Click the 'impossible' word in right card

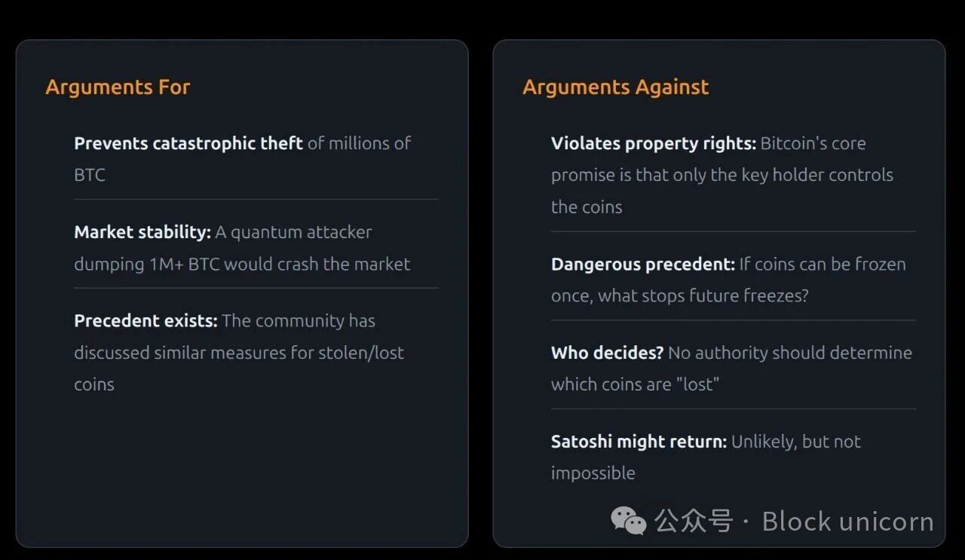coord(593,473)
